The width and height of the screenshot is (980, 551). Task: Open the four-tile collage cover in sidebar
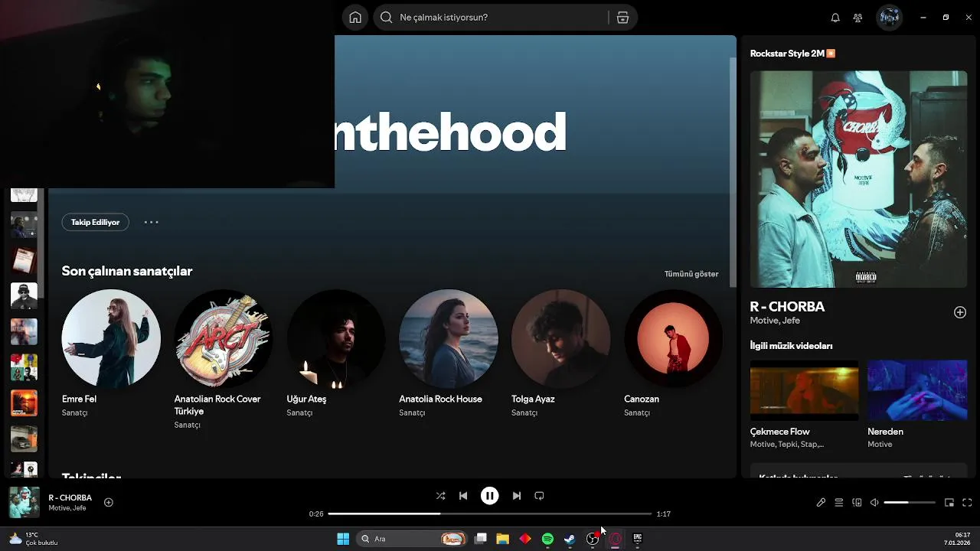click(x=24, y=367)
